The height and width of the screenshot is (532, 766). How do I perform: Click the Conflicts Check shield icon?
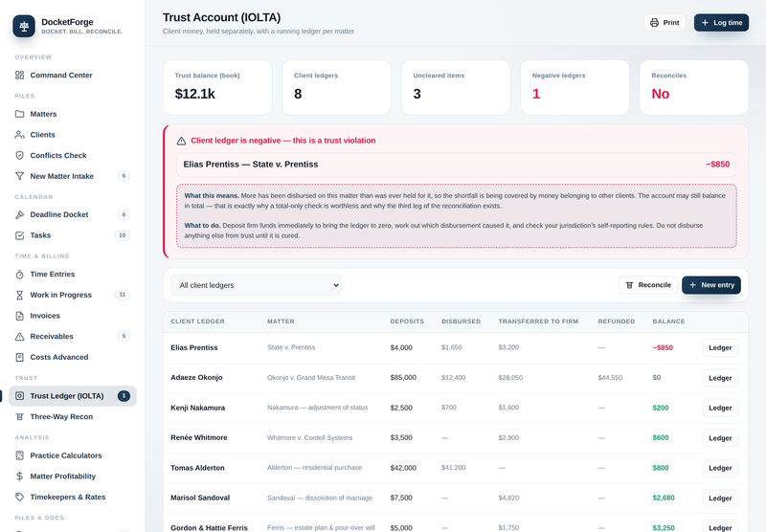coord(19,155)
